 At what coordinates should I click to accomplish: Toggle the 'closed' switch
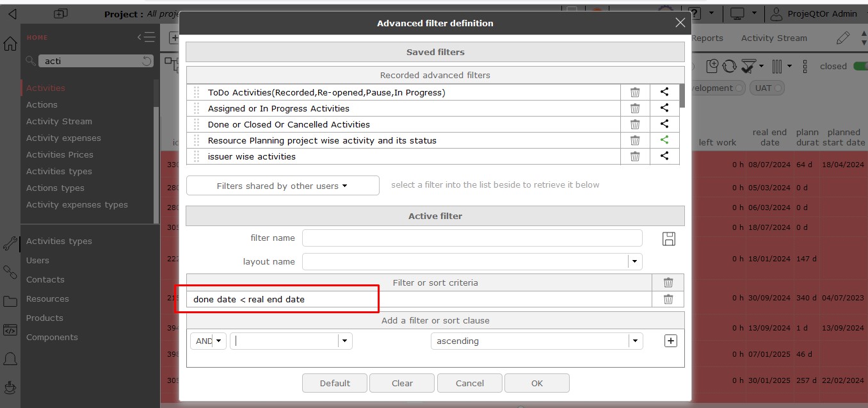[x=860, y=66]
